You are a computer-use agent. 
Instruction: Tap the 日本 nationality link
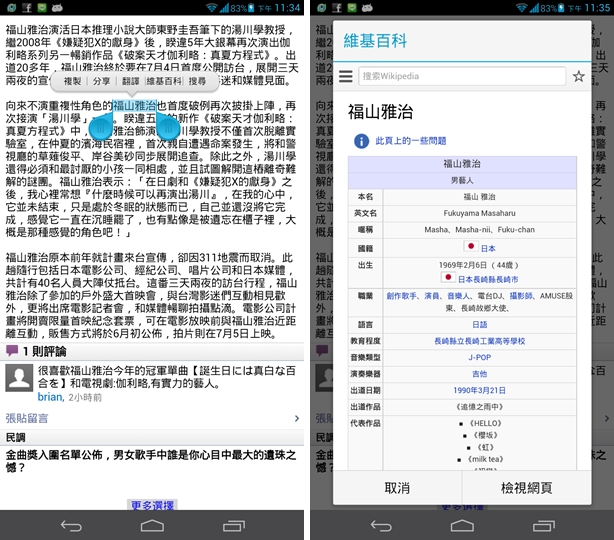pyautogui.click(x=488, y=248)
